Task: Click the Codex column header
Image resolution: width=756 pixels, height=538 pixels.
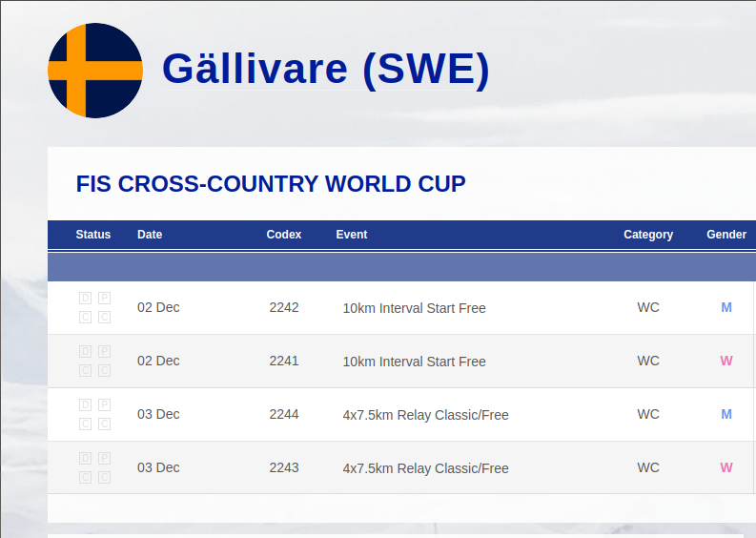Action: (x=283, y=235)
